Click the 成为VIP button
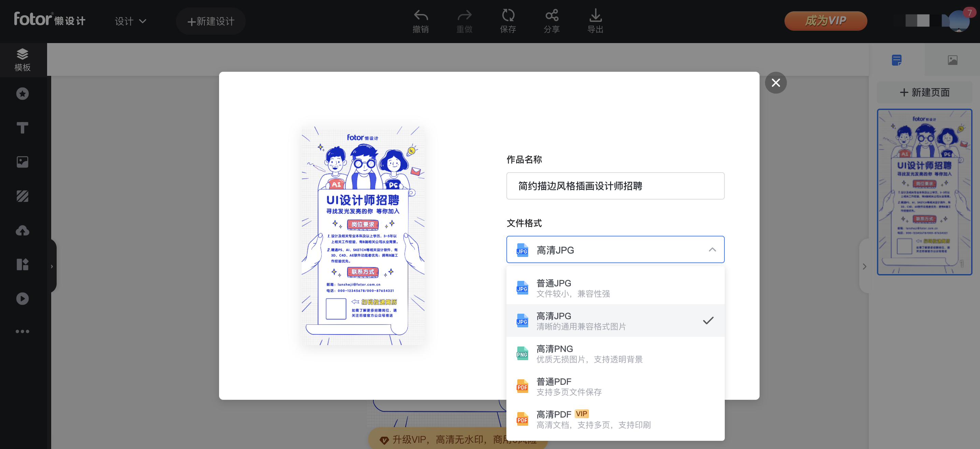This screenshot has width=980, height=449. click(x=825, y=21)
